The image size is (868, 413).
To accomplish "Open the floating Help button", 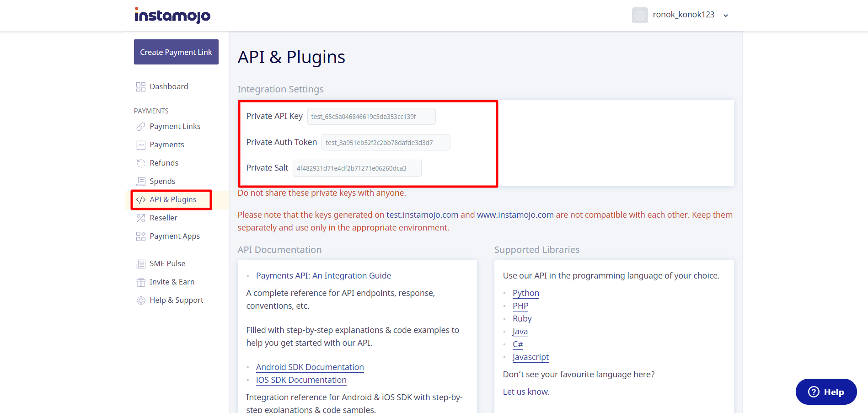I will point(825,392).
